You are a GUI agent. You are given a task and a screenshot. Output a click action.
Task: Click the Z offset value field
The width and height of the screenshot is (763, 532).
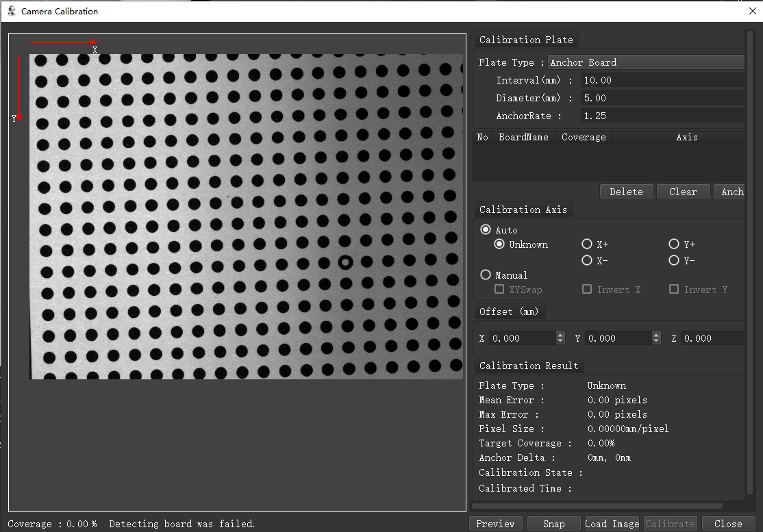712,338
